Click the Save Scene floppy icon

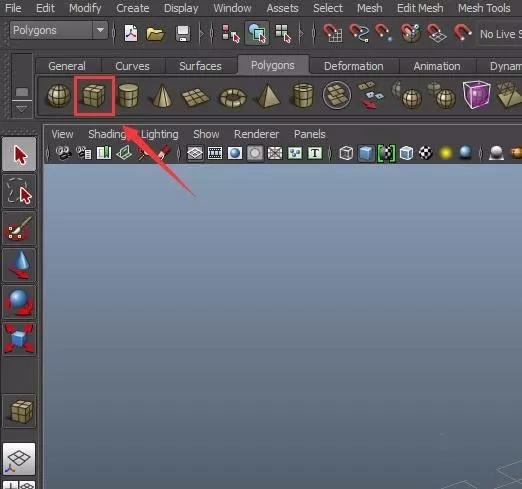click(x=183, y=34)
